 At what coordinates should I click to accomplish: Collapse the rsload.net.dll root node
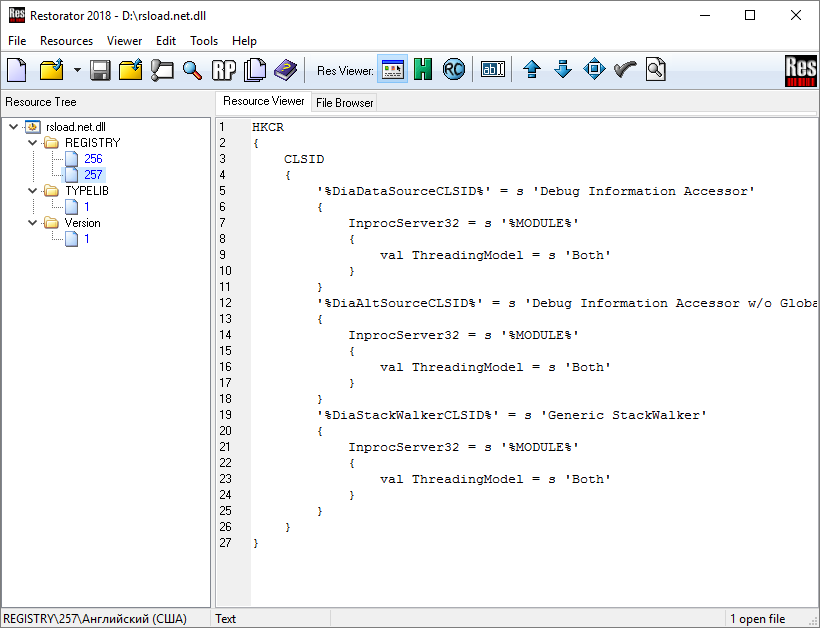[x=14, y=127]
